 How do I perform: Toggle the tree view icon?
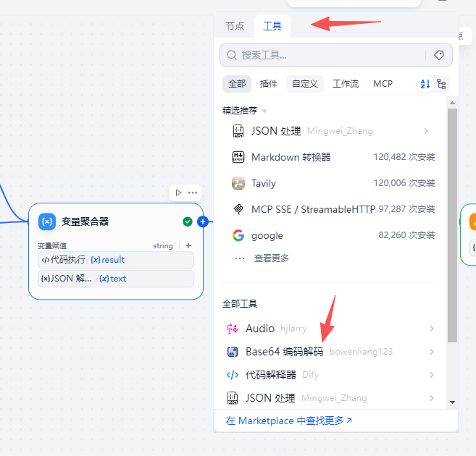pyautogui.click(x=441, y=84)
